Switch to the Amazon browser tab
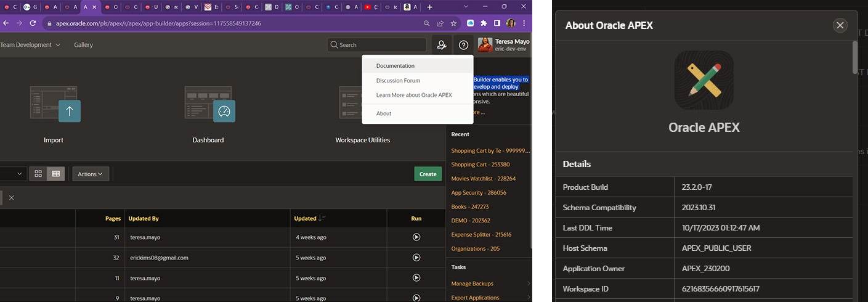Screen dimensions: 868x302 (410, 7)
